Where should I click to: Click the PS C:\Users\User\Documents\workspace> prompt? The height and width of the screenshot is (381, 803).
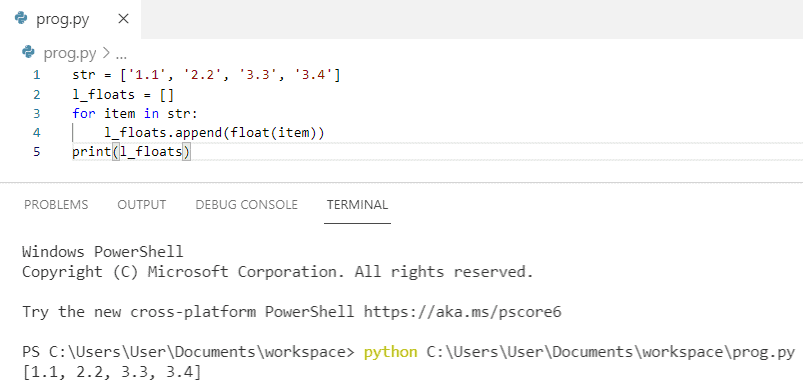(188, 352)
